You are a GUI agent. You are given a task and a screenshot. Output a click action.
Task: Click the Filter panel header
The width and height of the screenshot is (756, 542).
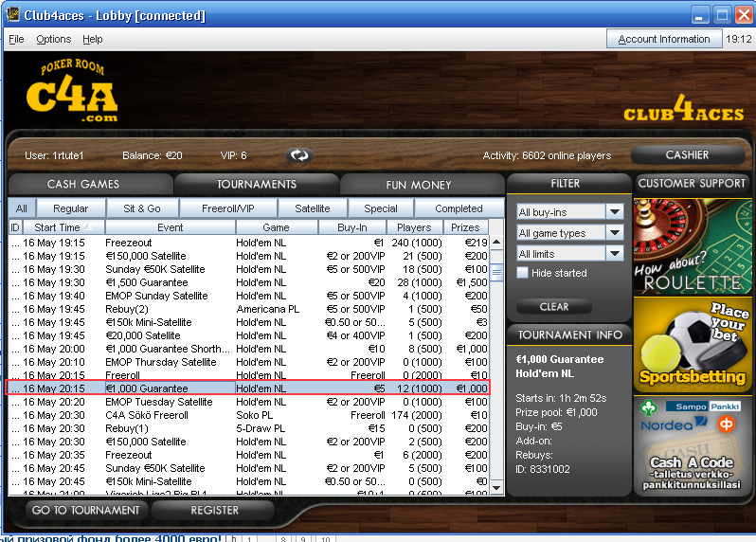(569, 183)
